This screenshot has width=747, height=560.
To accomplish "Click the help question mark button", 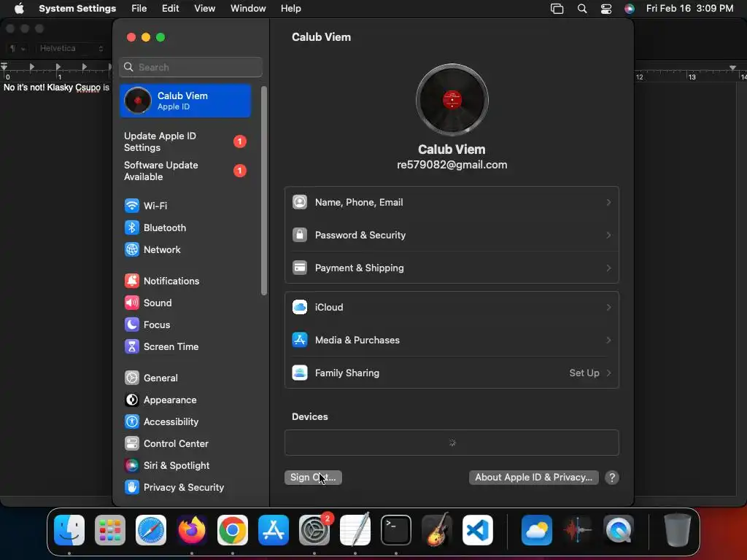I will [612, 478].
